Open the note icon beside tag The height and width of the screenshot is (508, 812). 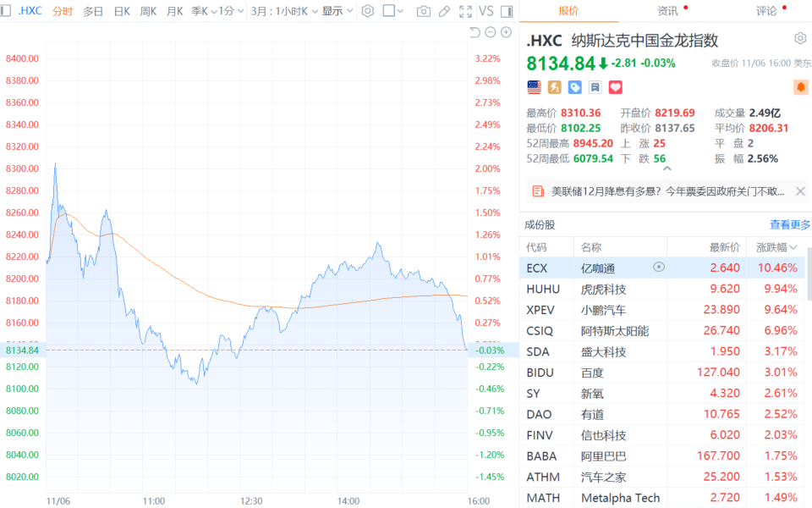[595, 87]
